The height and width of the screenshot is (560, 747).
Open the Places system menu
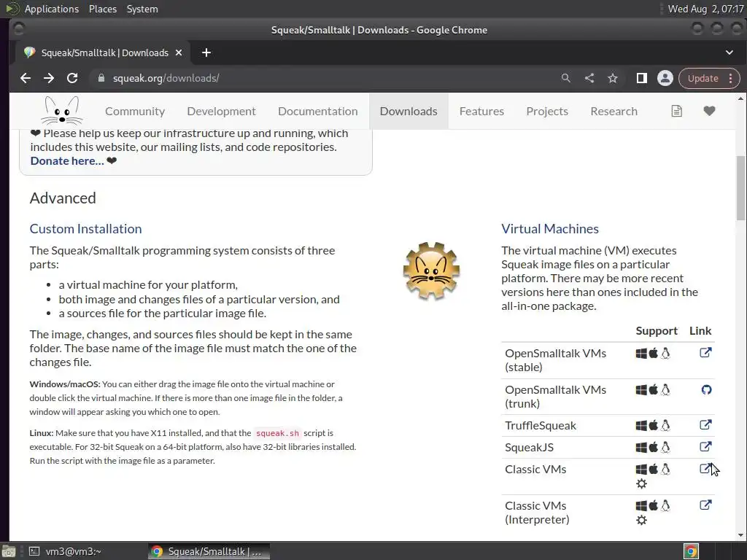(x=102, y=9)
